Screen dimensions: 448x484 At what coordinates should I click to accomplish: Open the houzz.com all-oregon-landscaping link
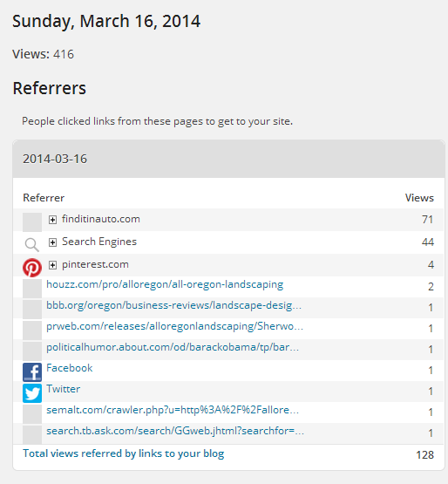(x=165, y=284)
